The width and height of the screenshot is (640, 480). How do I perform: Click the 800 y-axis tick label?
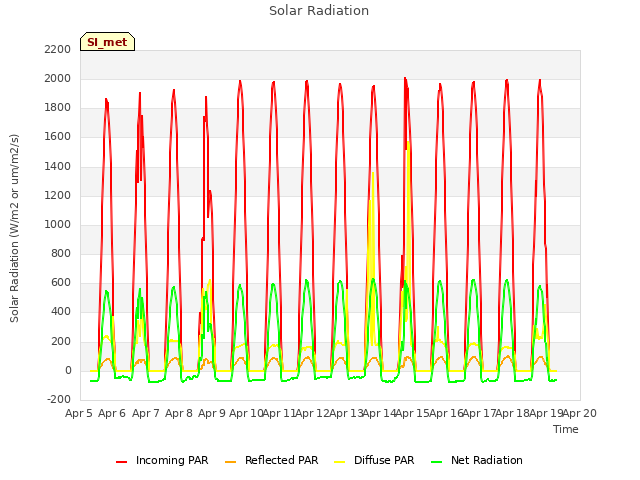[61, 254]
